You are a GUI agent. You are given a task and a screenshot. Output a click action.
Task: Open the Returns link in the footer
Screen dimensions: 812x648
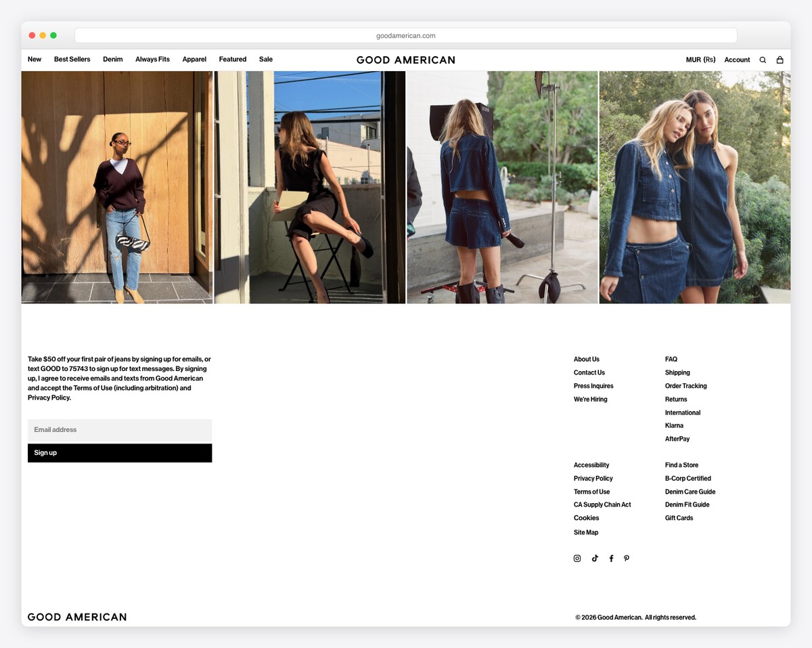(x=676, y=399)
